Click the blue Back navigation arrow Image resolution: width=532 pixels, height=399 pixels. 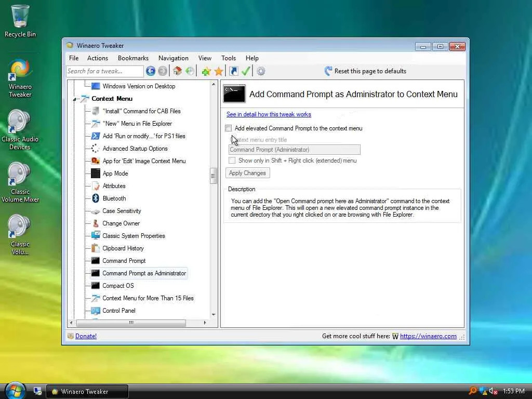coord(151,71)
